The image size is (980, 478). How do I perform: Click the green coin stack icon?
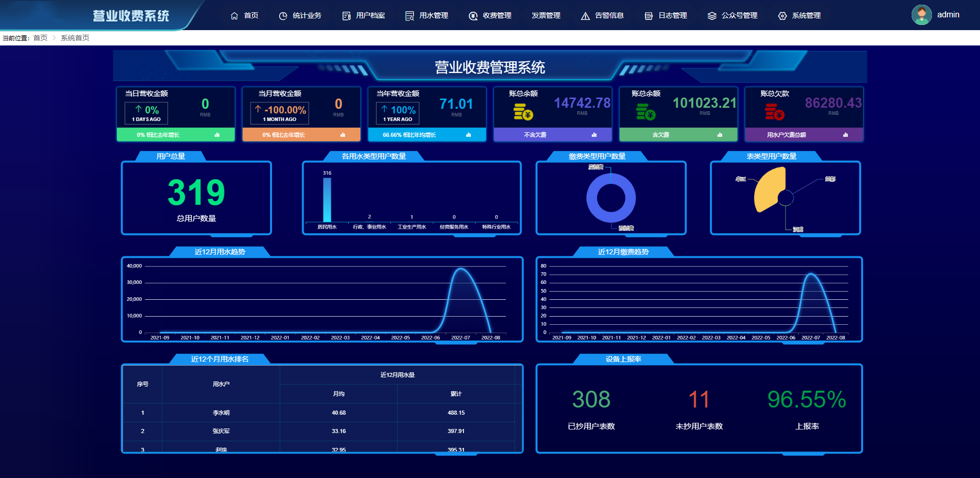(x=645, y=112)
